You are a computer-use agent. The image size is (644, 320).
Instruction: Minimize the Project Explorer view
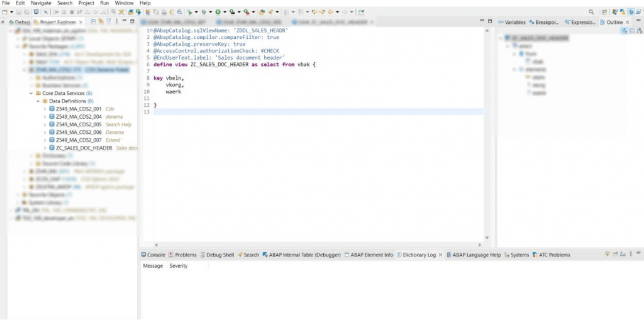125,20
